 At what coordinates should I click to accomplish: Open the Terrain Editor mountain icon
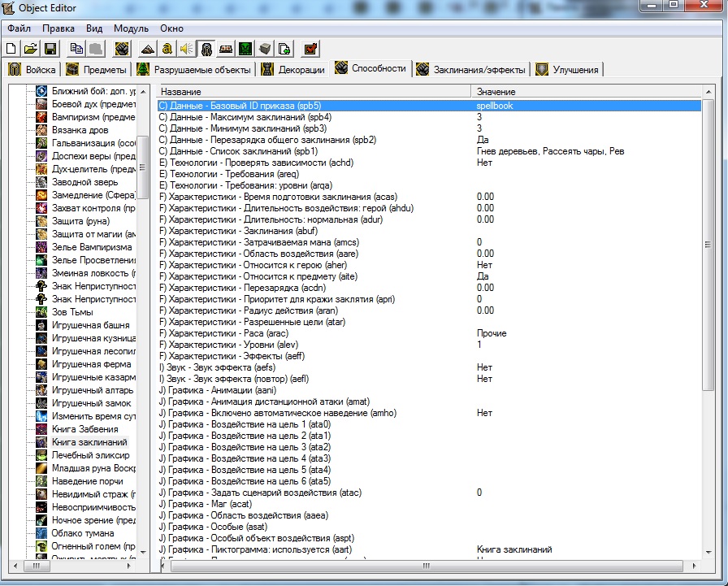click(x=148, y=49)
